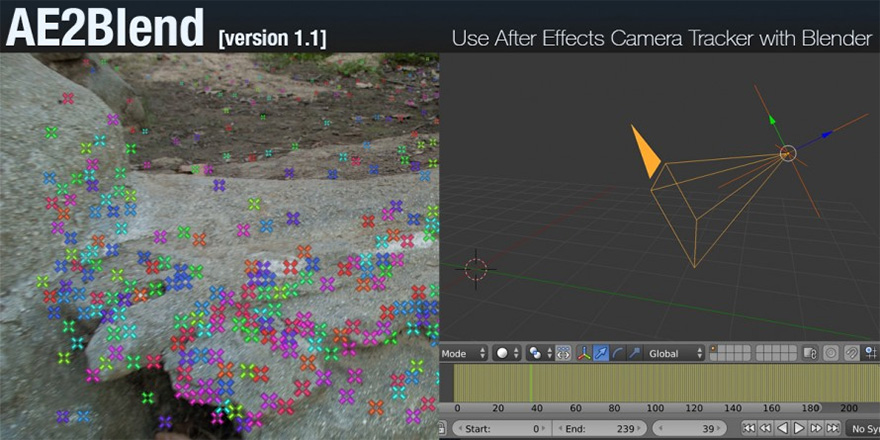880x440 pixels.
Task: Jump to first frame of playback
Action: (x=749, y=429)
